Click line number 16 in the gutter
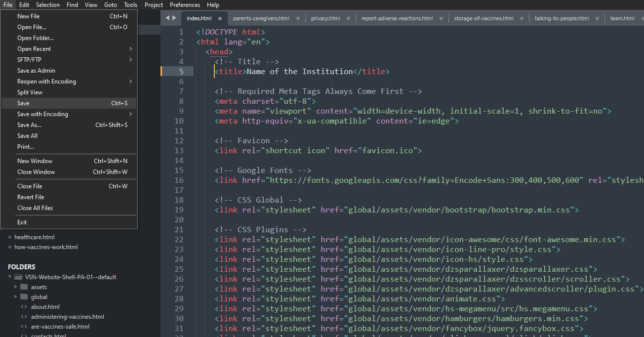The height and width of the screenshot is (337, 644). (x=179, y=180)
